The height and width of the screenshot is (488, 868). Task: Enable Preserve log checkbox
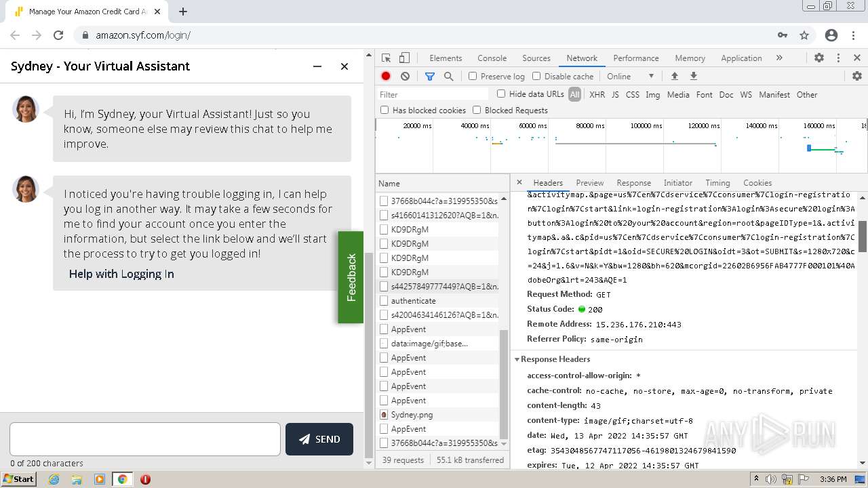coord(473,77)
